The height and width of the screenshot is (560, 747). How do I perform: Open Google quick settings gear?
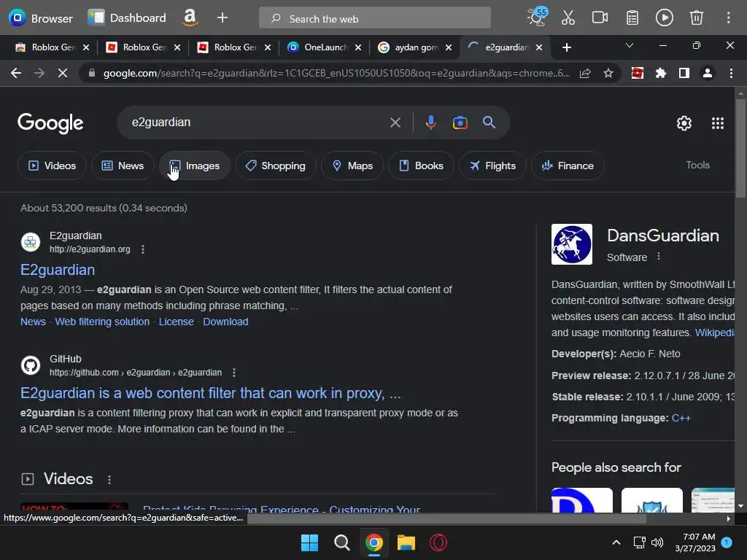coord(684,123)
